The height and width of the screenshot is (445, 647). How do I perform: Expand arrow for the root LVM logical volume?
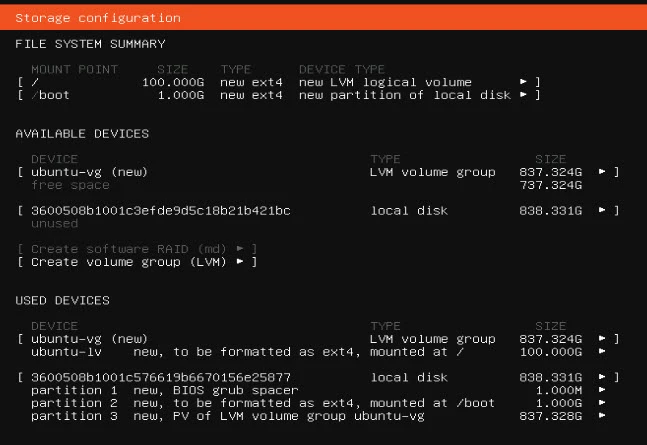point(522,82)
